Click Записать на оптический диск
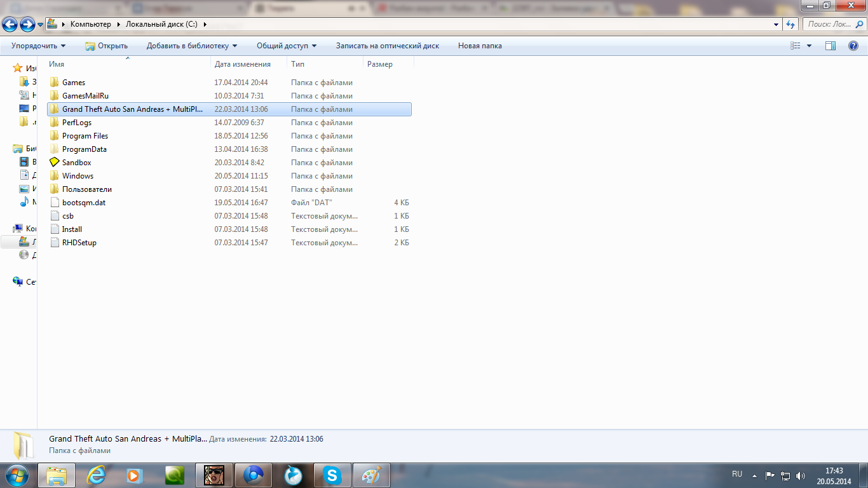 tap(388, 46)
